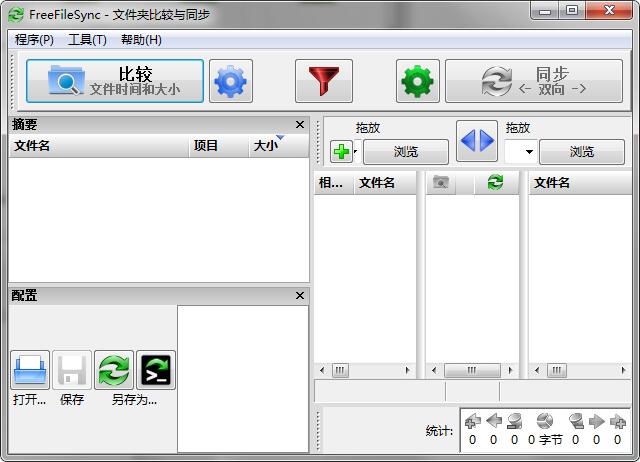Close the 配置 configuration panel
This screenshot has width=640, height=462.
point(300,295)
